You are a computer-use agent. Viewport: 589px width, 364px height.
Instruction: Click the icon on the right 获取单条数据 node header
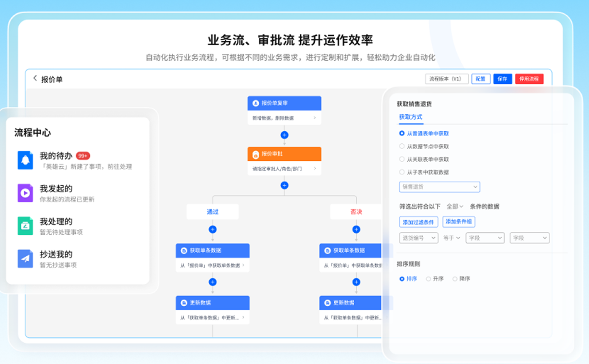[x=327, y=251]
